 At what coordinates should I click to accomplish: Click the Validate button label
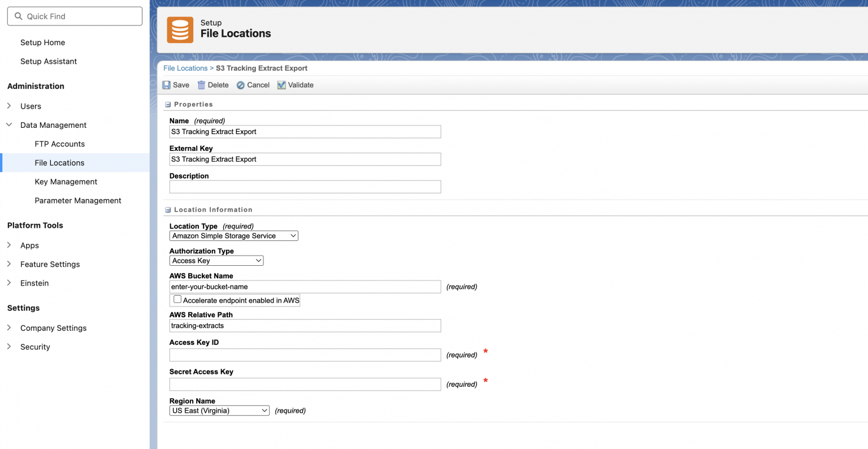[x=301, y=85]
